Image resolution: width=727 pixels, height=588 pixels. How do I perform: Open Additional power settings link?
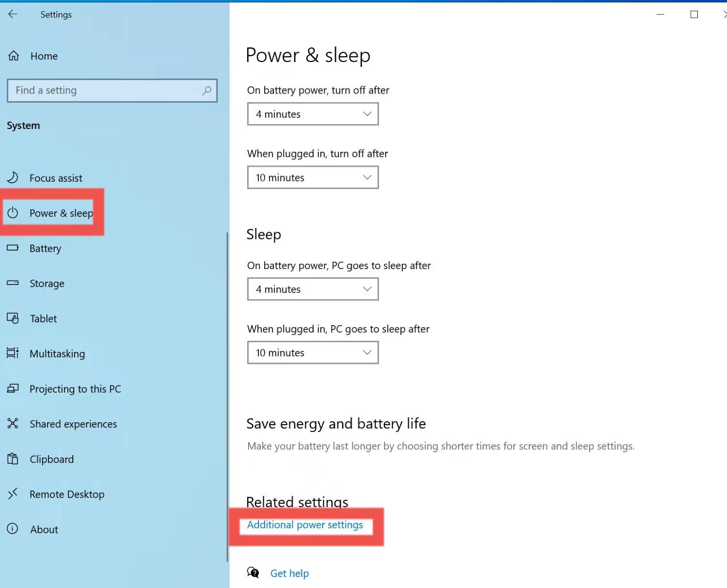(x=304, y=524)
